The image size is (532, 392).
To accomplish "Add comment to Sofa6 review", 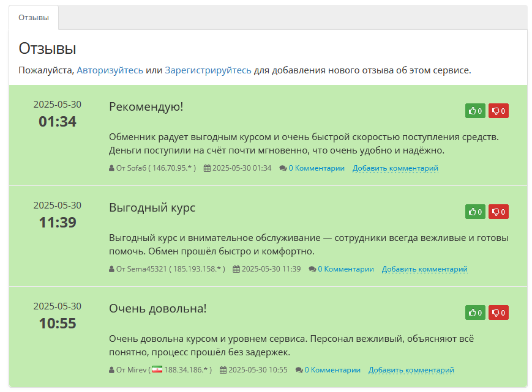I will pos(395,168).
